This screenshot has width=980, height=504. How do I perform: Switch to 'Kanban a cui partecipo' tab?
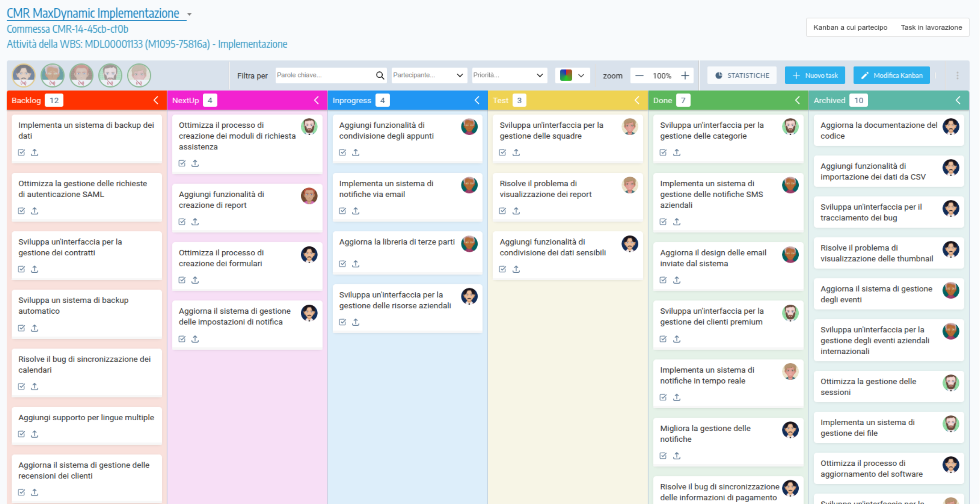(850, 28)
